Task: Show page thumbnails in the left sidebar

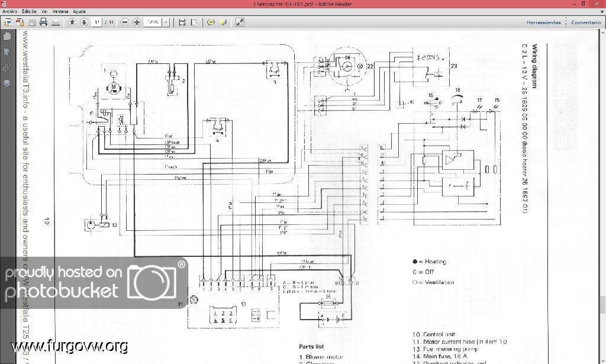Action: [x=7, y=37]
